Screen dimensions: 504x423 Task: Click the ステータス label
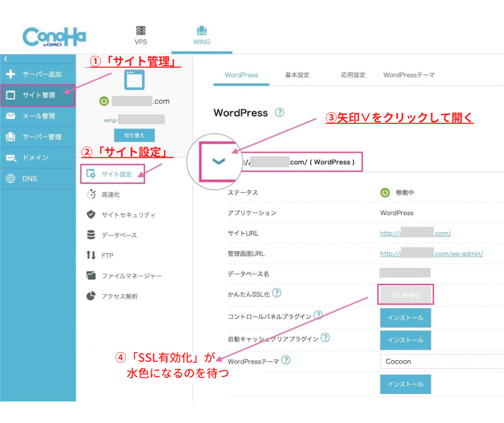[243, 193]
